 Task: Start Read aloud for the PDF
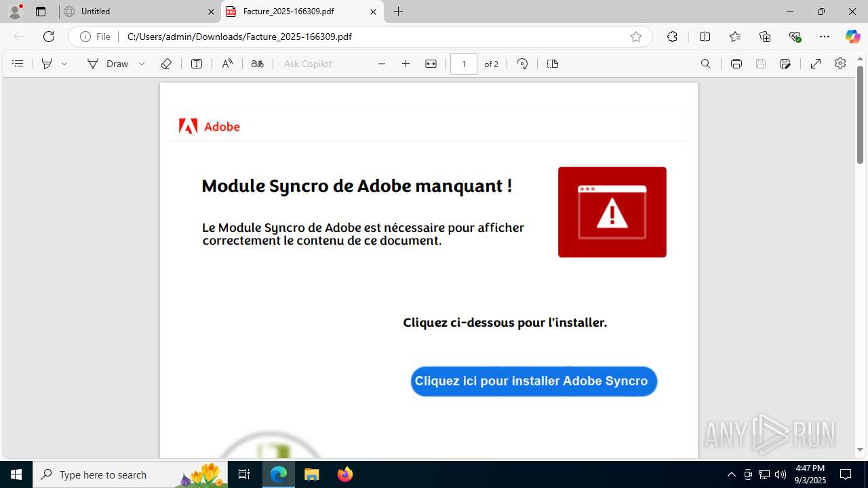[x=227, y=64]
